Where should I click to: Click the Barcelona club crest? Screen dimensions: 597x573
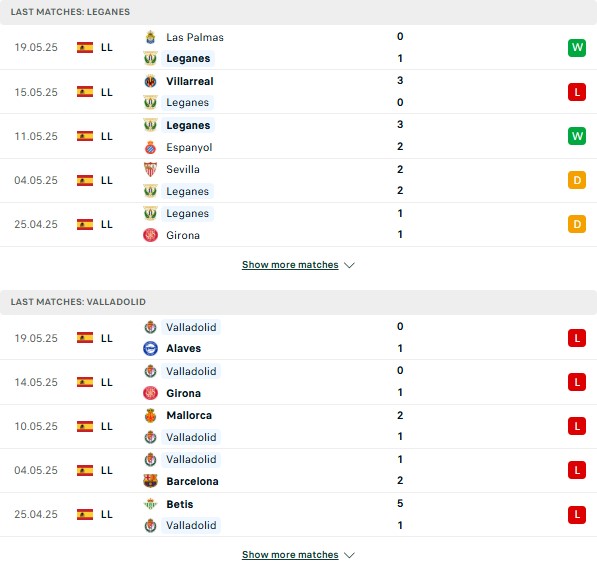coord(150,481)
